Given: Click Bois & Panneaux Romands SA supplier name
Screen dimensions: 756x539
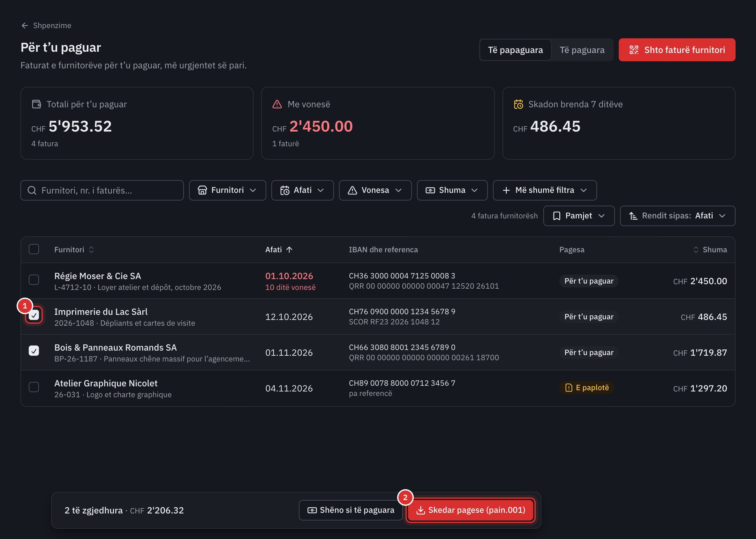Looking at the screenshot, I should pyautogui.click(x=116, y=347).
